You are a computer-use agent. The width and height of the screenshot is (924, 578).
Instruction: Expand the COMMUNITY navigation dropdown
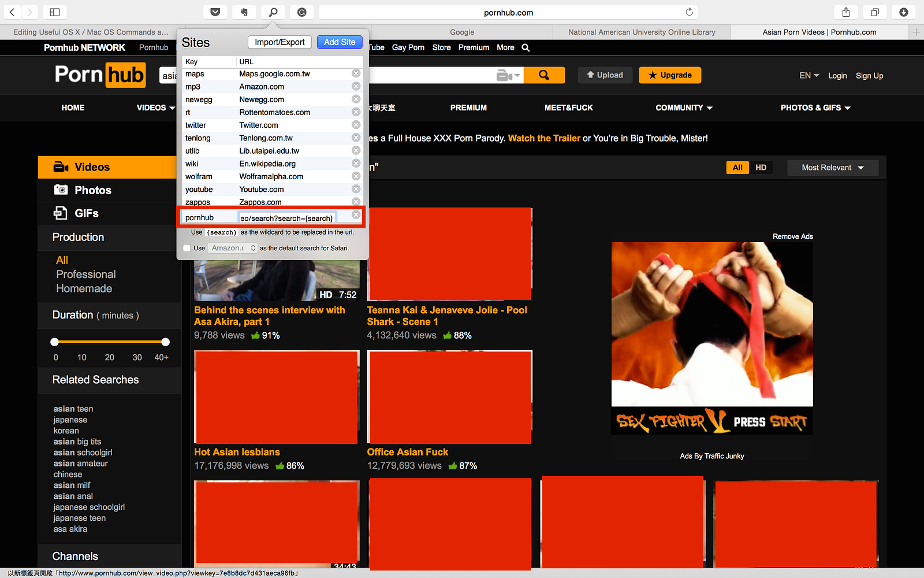[x=684, y=108]
